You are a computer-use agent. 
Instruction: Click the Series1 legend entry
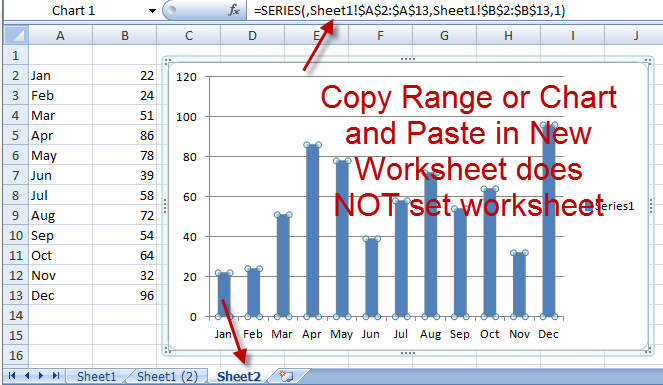[x=611, y=206]
